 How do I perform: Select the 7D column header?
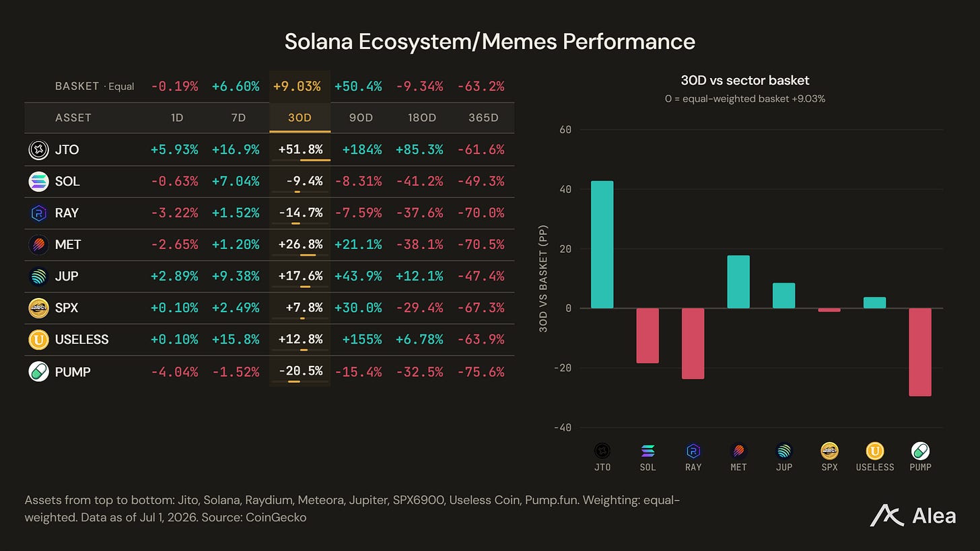point(238,118)
